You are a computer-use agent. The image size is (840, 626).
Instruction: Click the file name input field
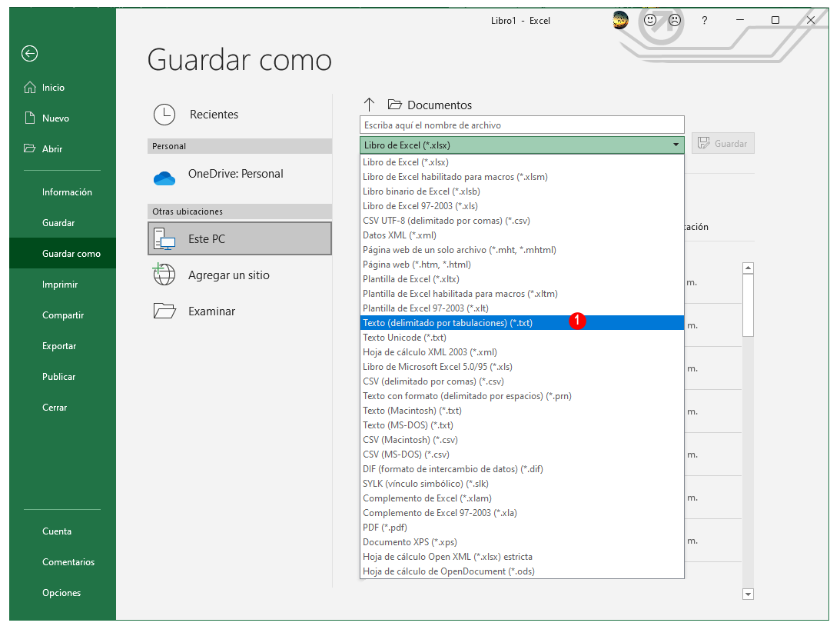(x=523, y=125)
